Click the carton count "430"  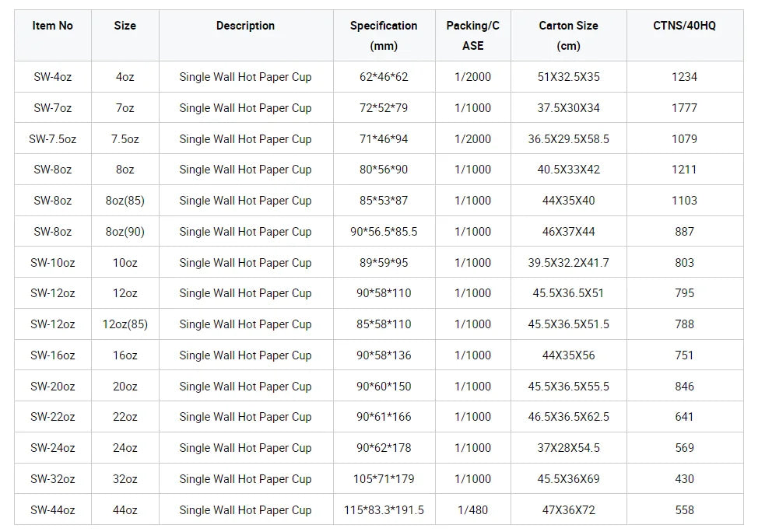click(x=685, y=479)
